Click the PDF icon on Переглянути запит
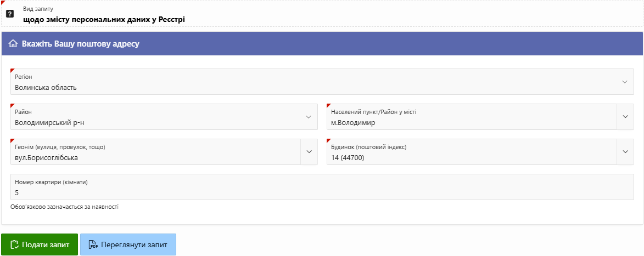Image resolution: width=644 pixels, height=256 pixels. coord(93,244)
